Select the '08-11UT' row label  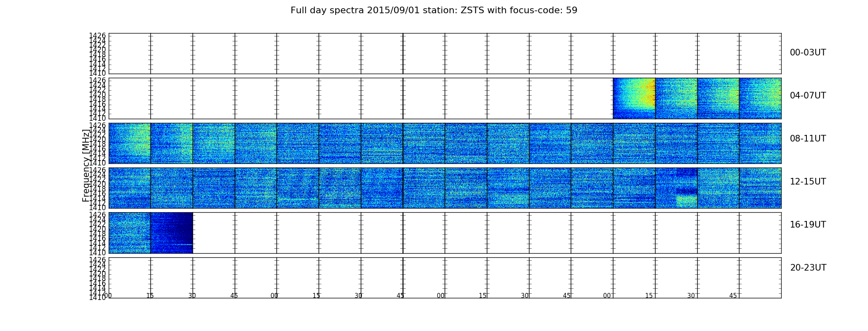tap(808, 139)
